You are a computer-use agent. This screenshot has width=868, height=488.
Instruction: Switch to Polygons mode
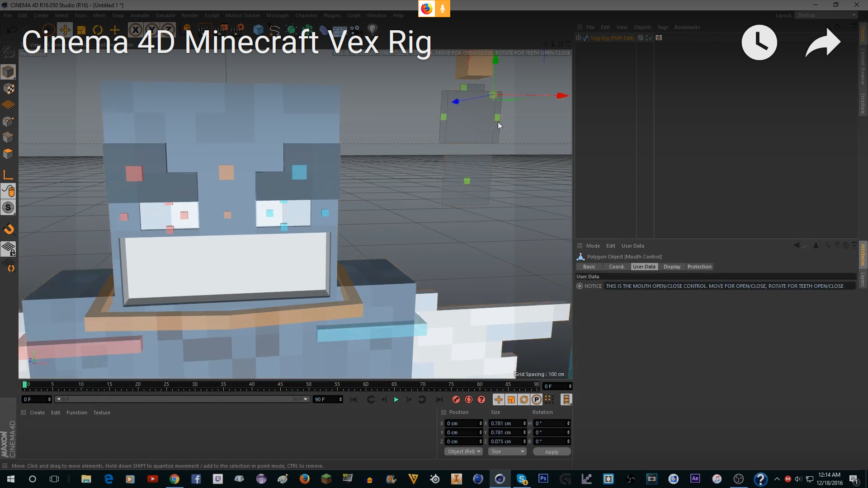click(8, 154)
